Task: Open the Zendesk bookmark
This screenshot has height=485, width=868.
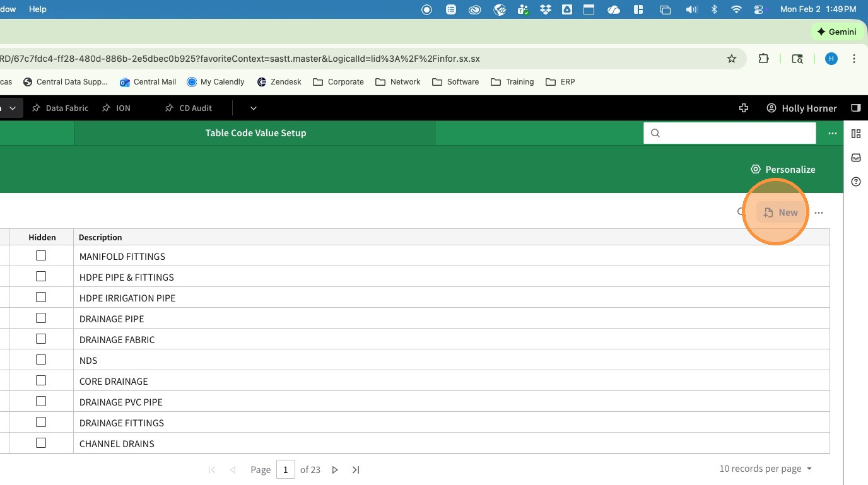Action: pos(279,82)
